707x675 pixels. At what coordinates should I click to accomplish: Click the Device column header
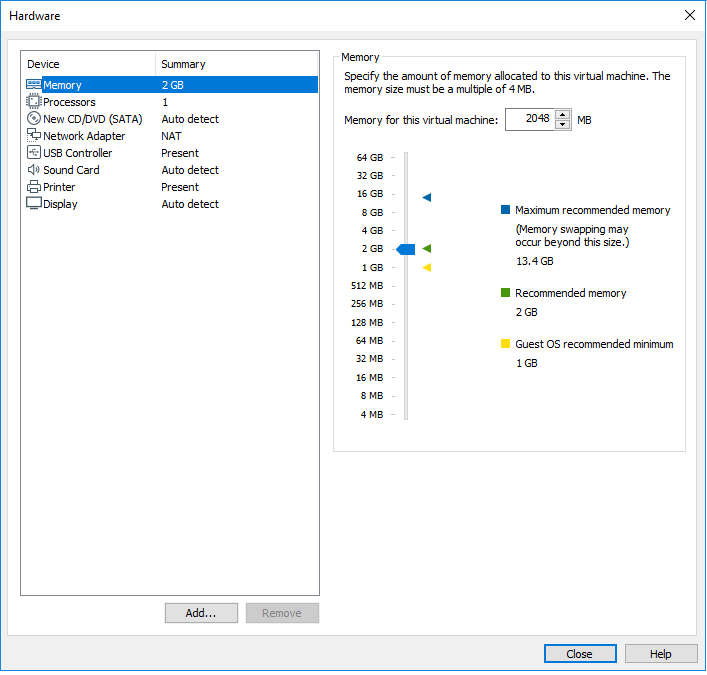pos(43,64)
